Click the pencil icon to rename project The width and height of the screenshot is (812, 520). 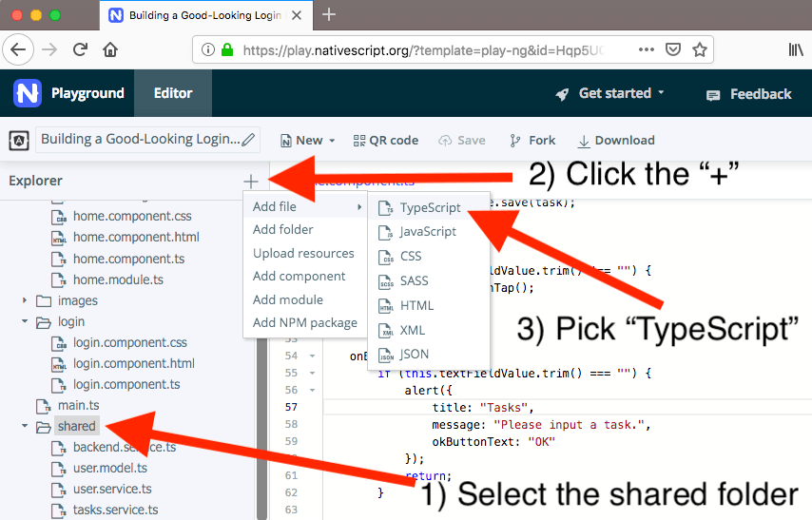249,140
